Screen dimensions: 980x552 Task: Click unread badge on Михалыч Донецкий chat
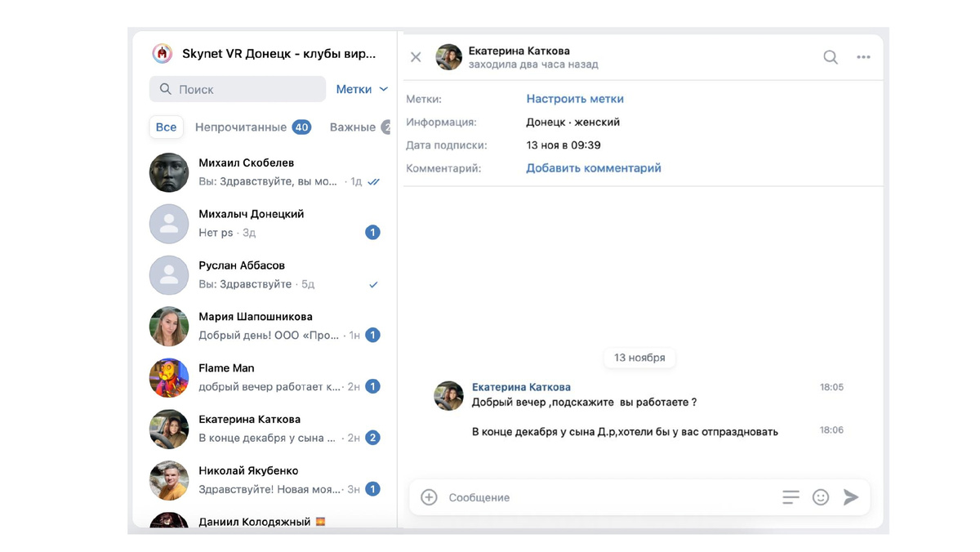click(x=372, y=233)
